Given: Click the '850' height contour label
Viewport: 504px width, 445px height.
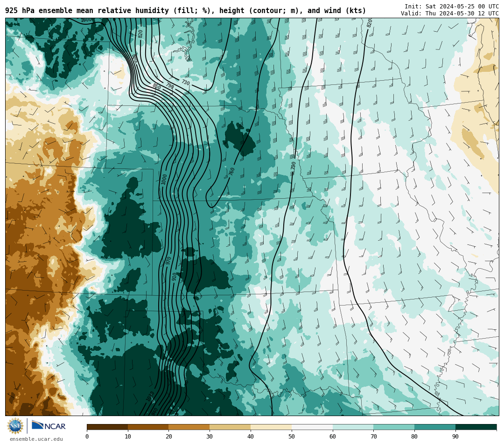Looking at the screenshot, I should click(x=156, y=86).
